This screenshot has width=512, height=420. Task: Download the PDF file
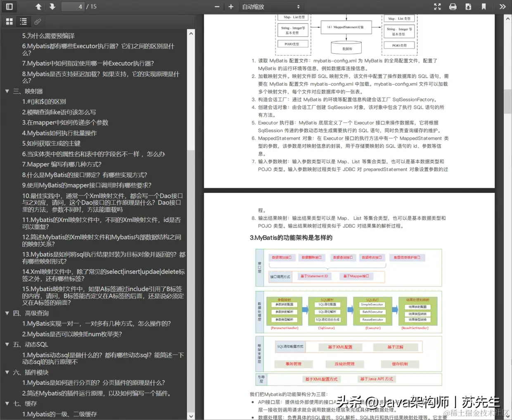coord(468,7)
